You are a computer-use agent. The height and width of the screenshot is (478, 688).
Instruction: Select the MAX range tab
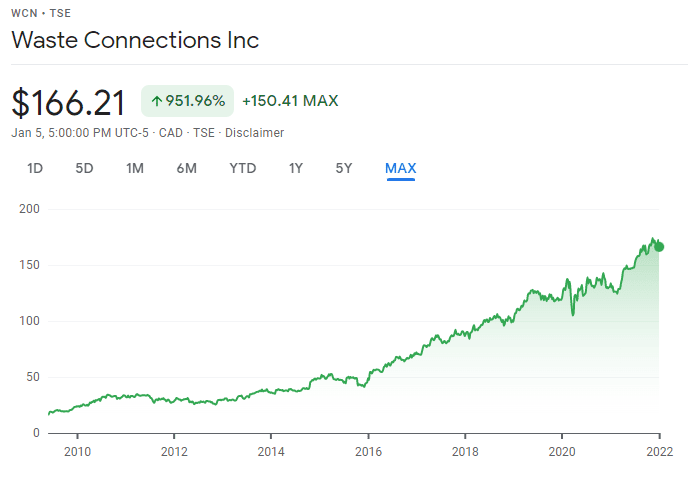point(400,168)
